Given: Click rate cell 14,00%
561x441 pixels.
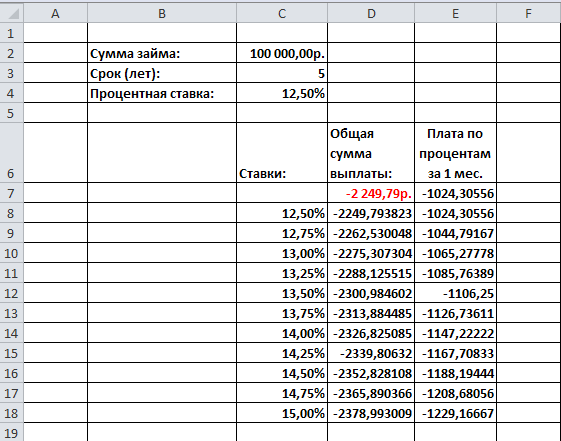Looking at the screenshot, I should (x=282, y=333).
